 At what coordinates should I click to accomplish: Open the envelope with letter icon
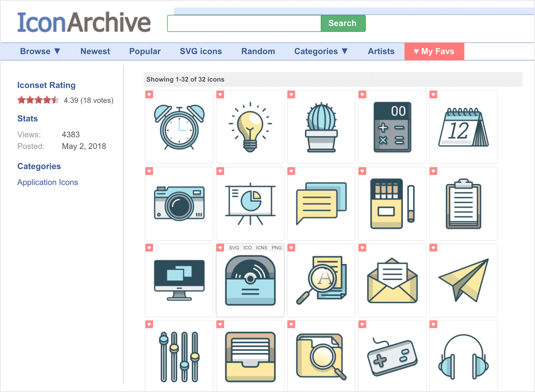392,280
